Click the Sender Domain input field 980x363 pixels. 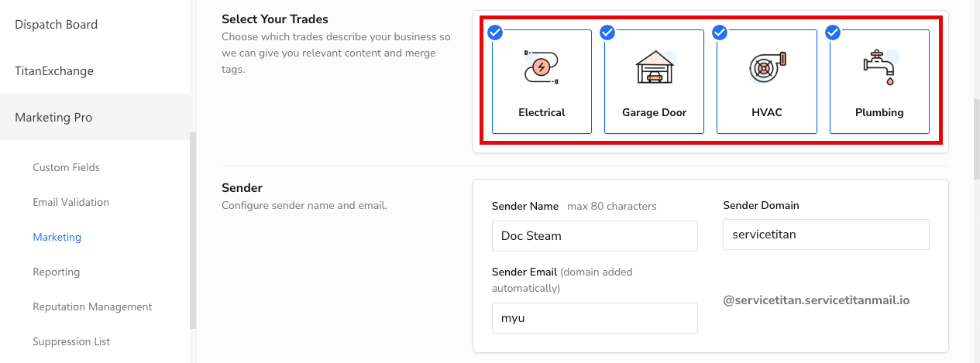point(826,235)
